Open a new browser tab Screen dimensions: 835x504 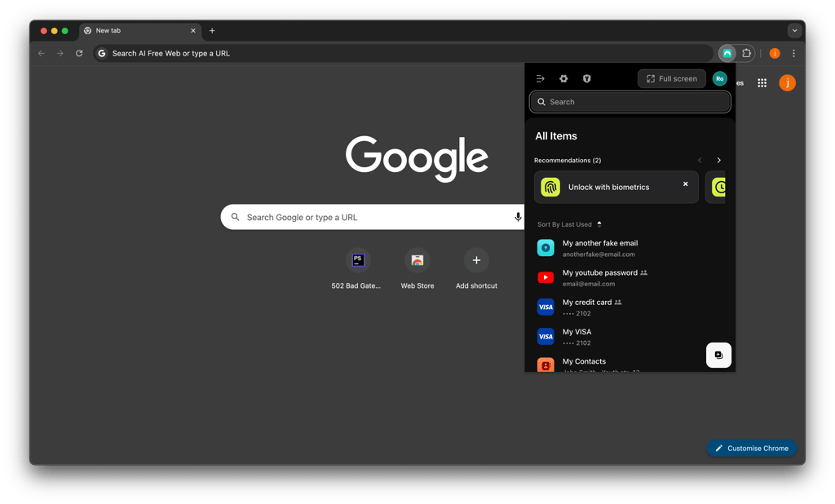point(212,31)
